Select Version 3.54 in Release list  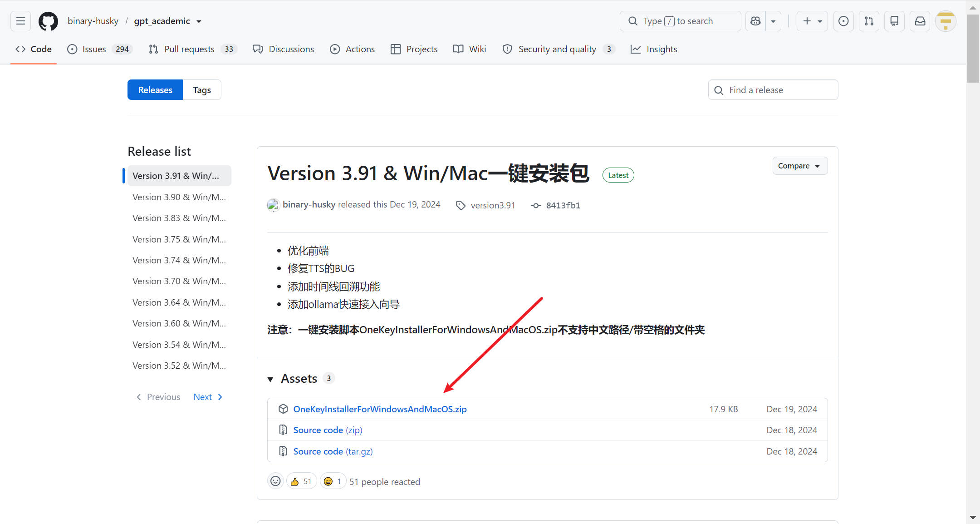[x=179, y=345]
